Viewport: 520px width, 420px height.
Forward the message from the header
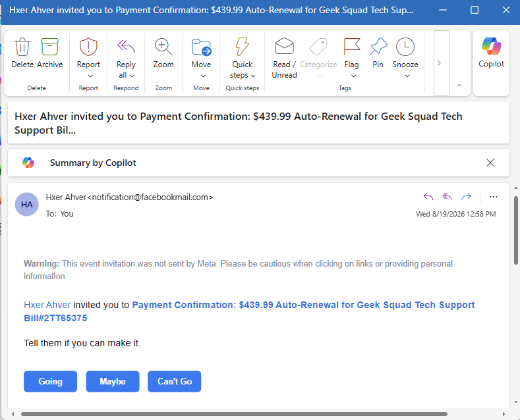coord(466,197)
